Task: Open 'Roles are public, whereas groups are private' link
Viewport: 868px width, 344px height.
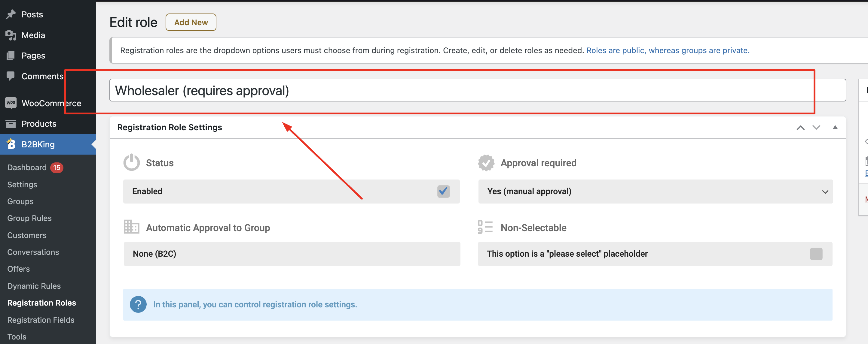Action: (x=668, y=50)
